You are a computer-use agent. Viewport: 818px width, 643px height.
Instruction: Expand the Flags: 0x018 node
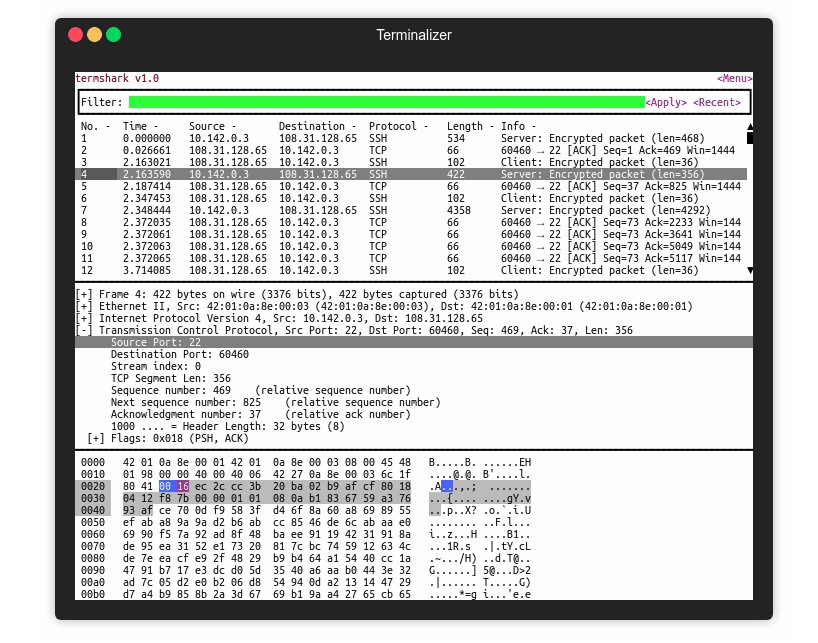coord(96,438)
